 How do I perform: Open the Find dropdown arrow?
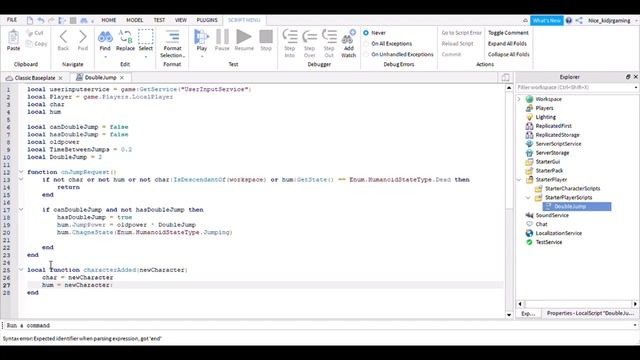[x=105, y=56]
